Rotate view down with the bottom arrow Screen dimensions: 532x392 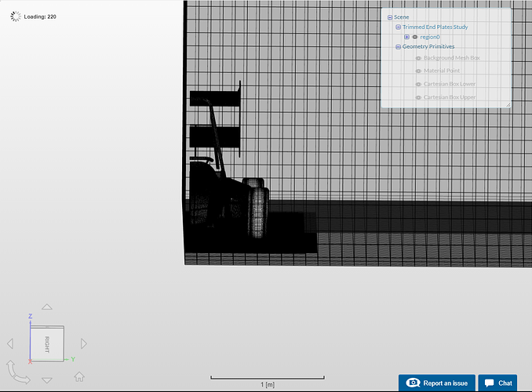click(x=47, y=380)
